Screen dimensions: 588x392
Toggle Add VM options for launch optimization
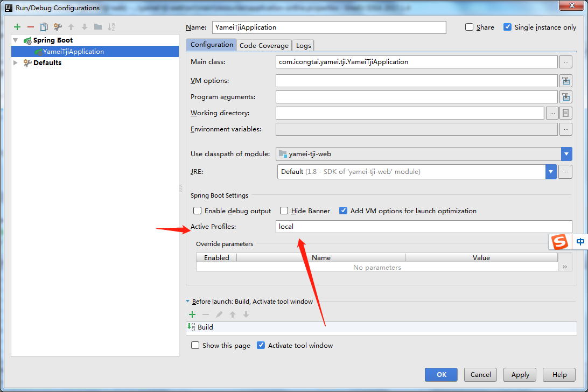point(343,211)
